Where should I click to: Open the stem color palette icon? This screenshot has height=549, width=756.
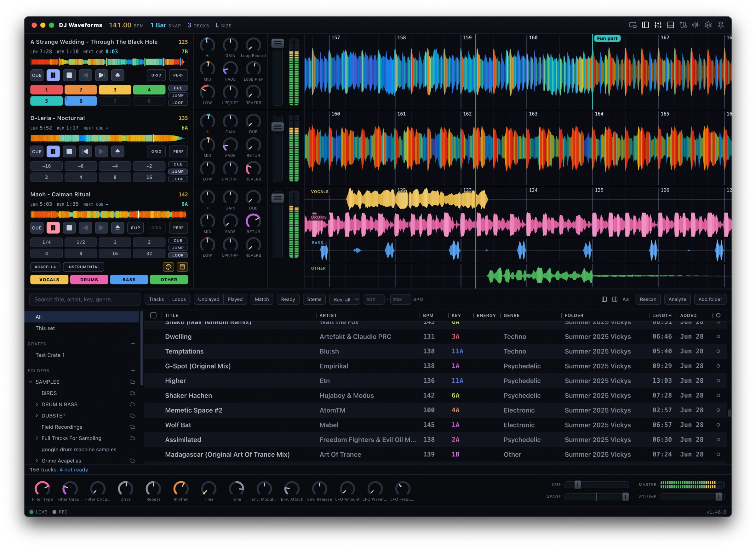pos(169,267)
